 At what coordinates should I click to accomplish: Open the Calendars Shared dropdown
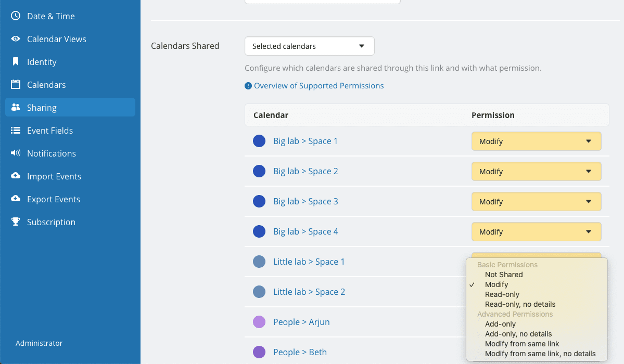pyautogui.click(x=309, y=46)
